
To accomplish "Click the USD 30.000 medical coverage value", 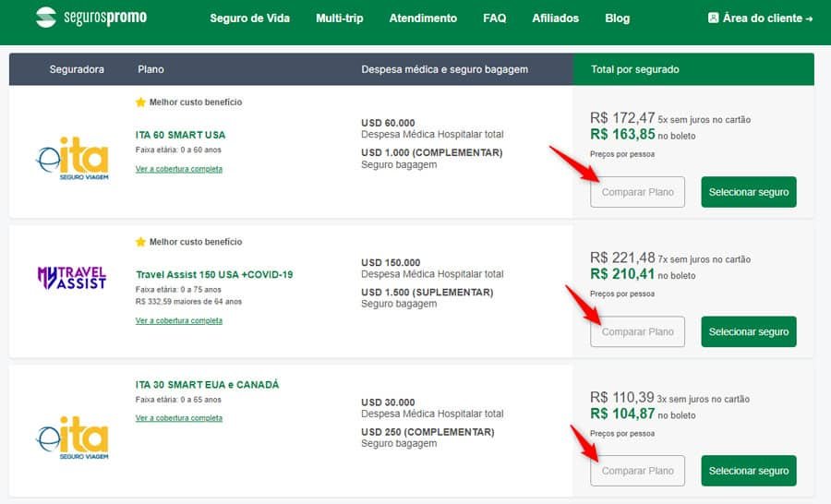I will click(x=388, y=402).
